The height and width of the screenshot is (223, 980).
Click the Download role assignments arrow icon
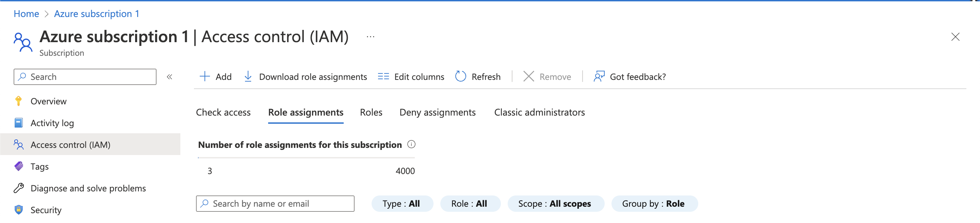[x=248, y=76]
